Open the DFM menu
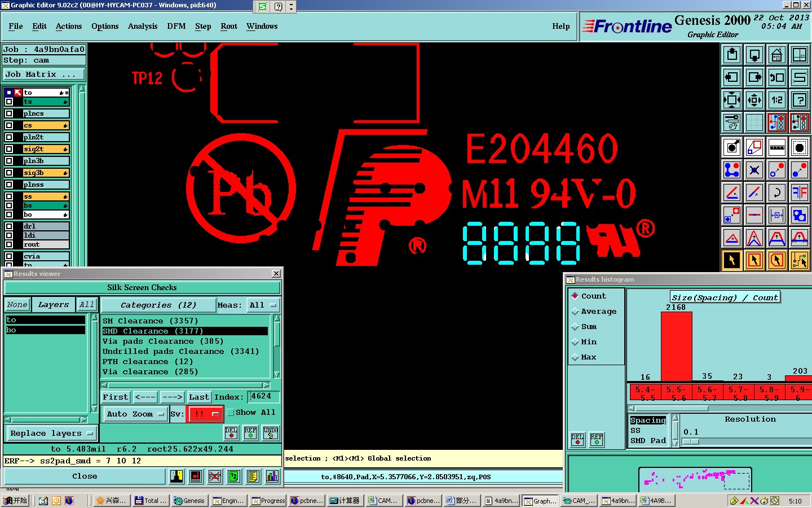The image size is (812, 508). (x=176, y=27)
